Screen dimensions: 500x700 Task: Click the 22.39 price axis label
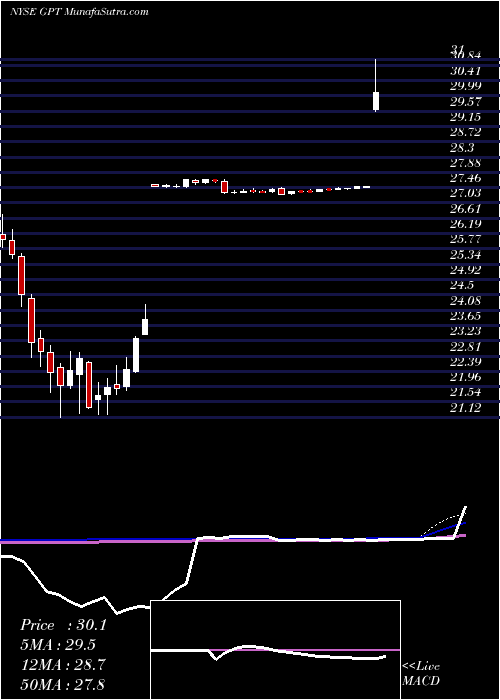(x=465, y=362)
